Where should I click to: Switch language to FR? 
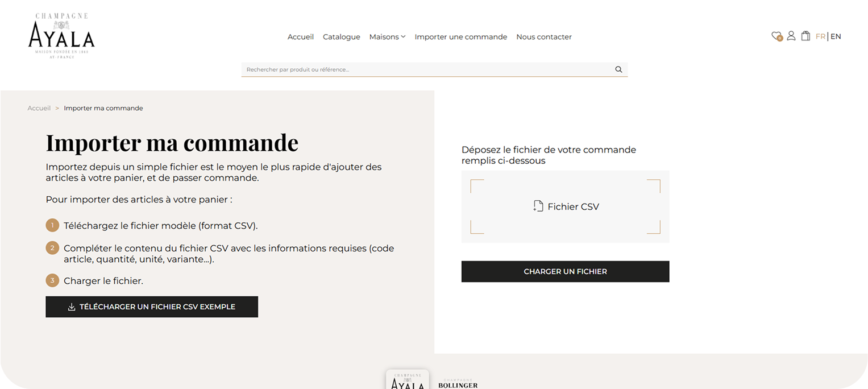coord(820,36)
